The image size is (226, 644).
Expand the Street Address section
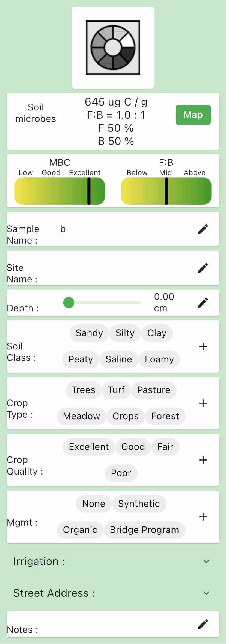tap(206, 593)
